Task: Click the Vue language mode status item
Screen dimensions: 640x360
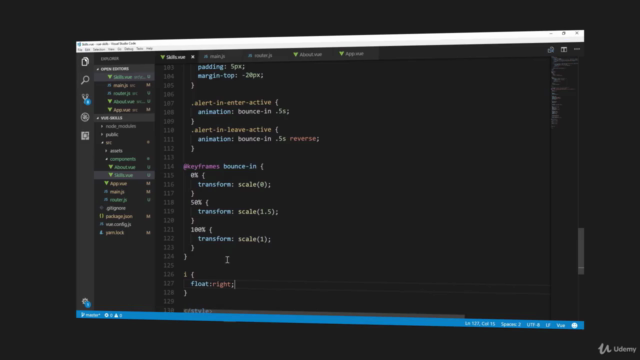Action: click(561, 325)
